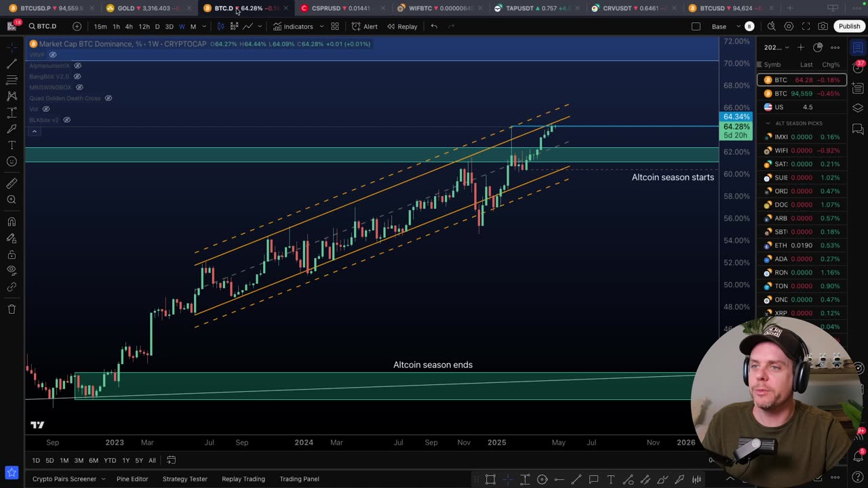The width and height of the screenshot is (868, 488).
Task: Open the watchlist panel in right sidebar
Action: coord(858,47)
